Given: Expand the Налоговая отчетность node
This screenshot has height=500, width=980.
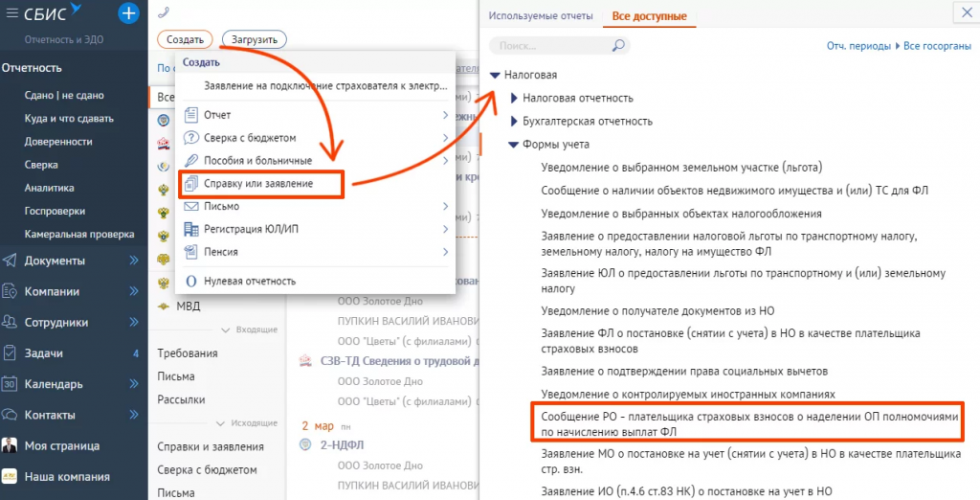Looking at the screenshot, I should pos(514,98).
